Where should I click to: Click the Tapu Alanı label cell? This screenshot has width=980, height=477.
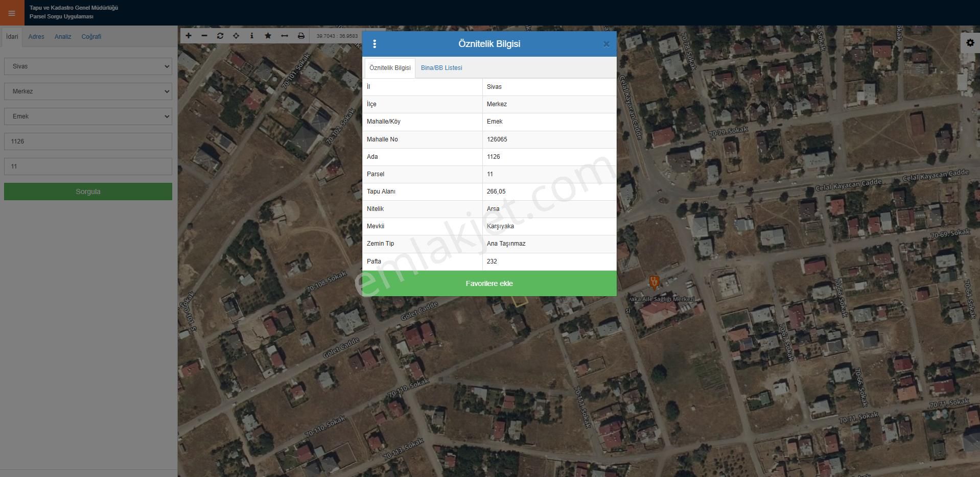click(x=422, y=192)
